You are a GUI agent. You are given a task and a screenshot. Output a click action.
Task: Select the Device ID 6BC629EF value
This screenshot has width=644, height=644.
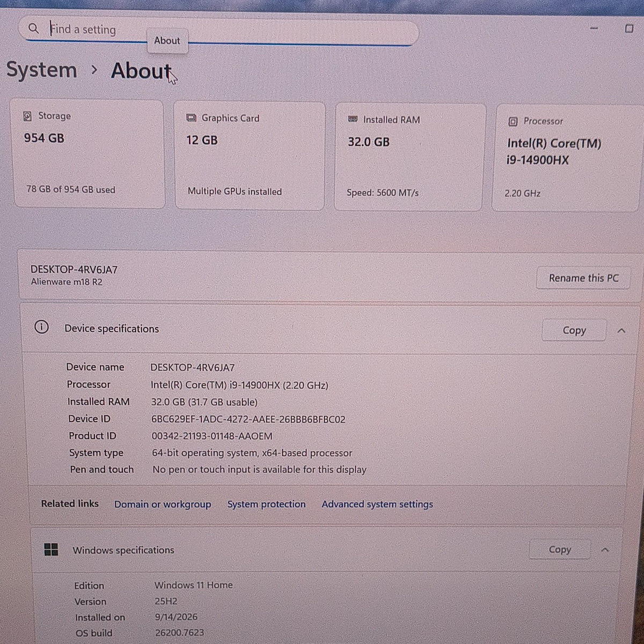(248, 419)
